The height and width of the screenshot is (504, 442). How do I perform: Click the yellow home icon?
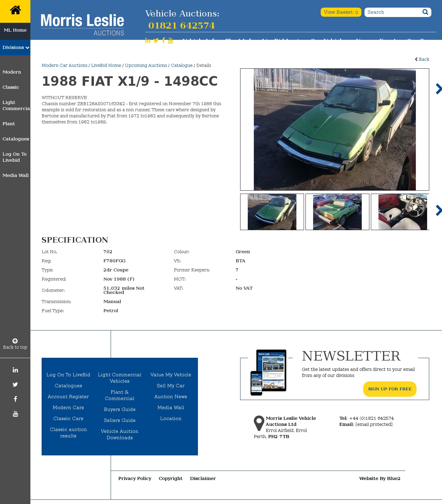pyautogui.click(x=15, y=10)
